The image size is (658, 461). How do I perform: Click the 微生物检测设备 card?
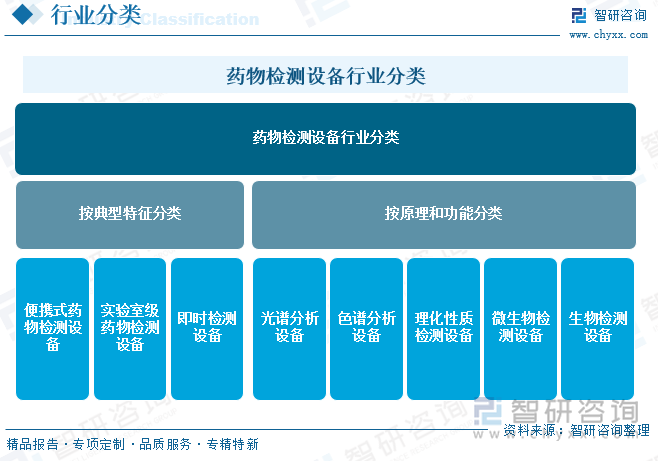520,329
